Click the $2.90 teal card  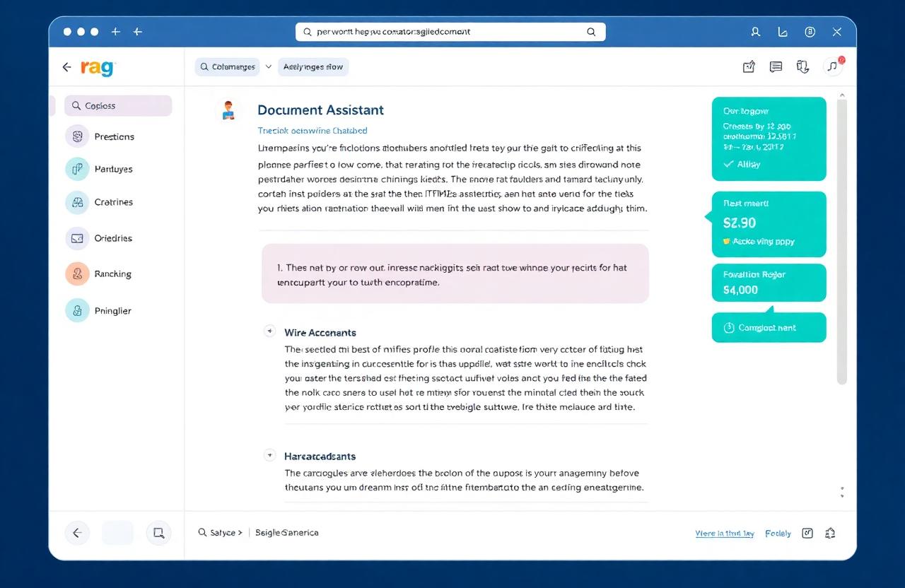point(769,224)
